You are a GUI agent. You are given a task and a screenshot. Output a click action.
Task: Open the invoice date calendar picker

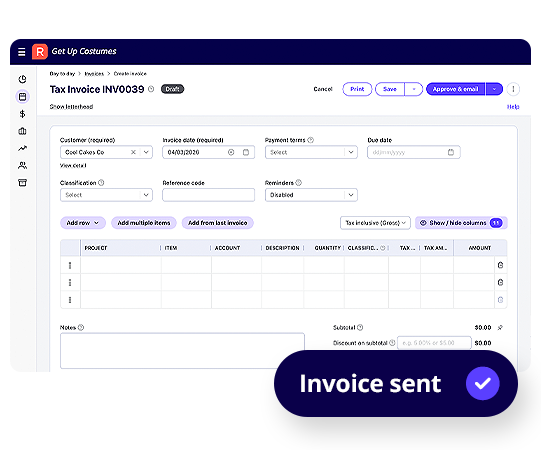pyautogui.click(x=246, y=152)
